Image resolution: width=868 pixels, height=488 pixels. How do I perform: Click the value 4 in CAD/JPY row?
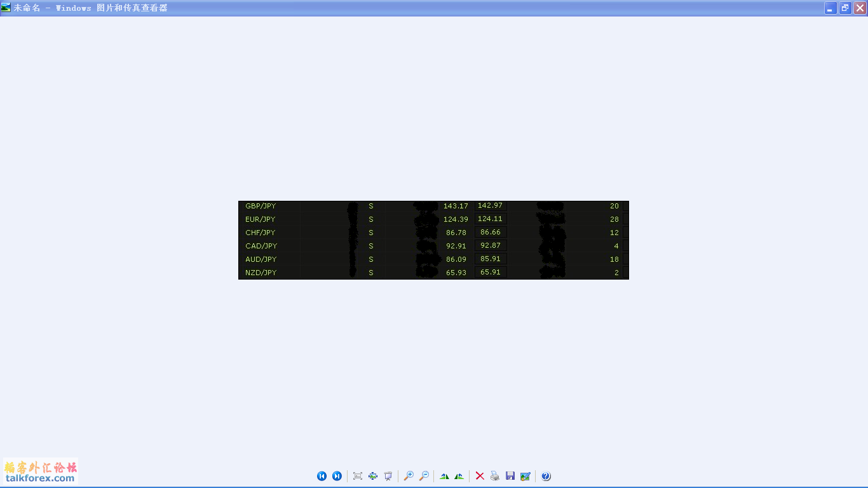click(x=616, y=246)
